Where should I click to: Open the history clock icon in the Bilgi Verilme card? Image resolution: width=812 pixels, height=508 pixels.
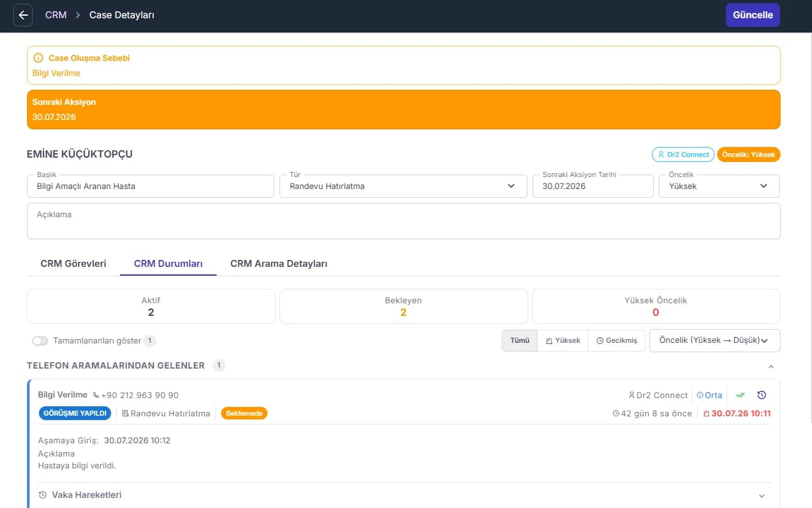point(762,395)
